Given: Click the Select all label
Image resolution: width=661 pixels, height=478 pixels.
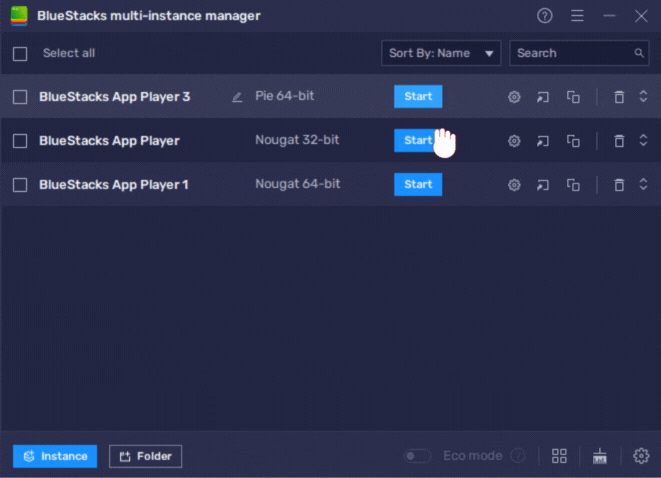Looking at the screenshot, I should pos(69,53).
